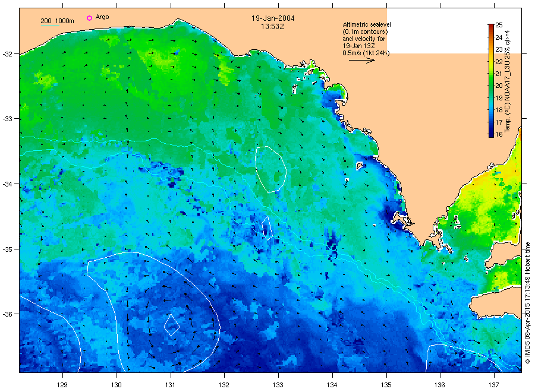535x392 pixels.
Task: Click the longitude label '130'
Action: (x=117, y=385)
